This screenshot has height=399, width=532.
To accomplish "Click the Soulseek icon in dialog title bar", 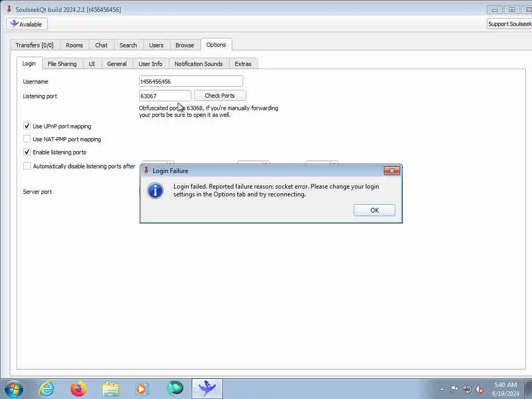I will click(x=146, y=170).
